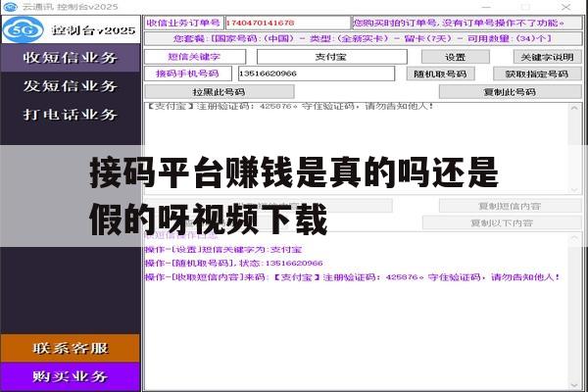Click SMS box scrollbar up arrow
The image size is (588, 392).
[574, 108]
